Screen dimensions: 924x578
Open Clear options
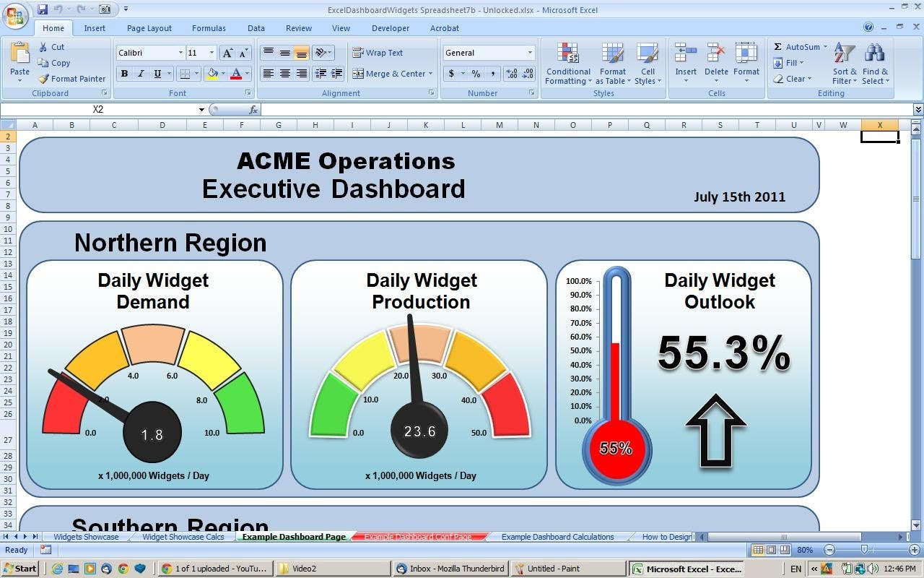pyautogui.click(x=794, y=79)
